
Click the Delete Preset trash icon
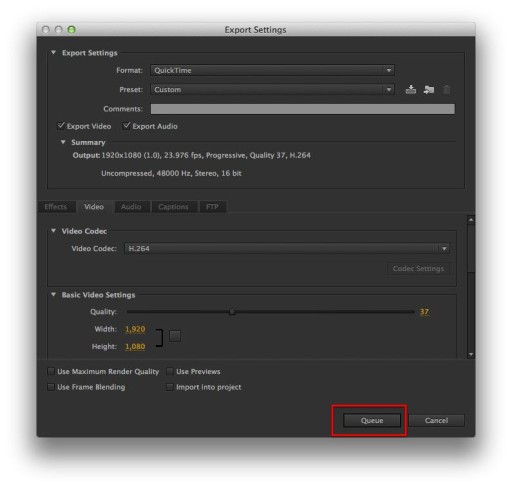(x=446, y=89)
